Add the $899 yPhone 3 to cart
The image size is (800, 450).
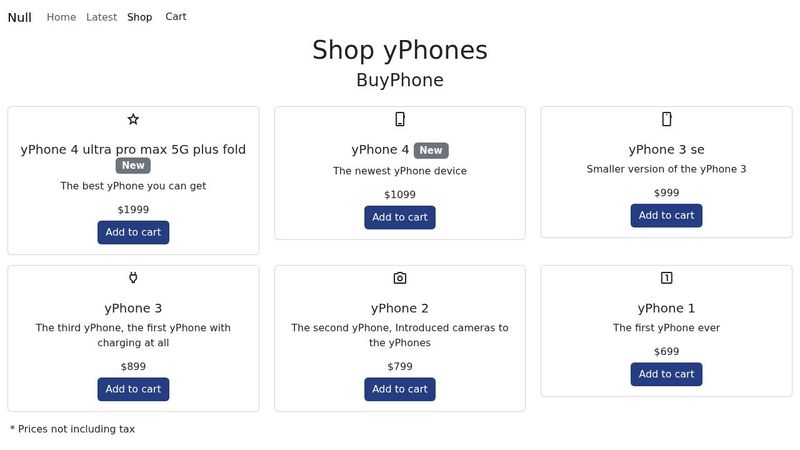133,389
